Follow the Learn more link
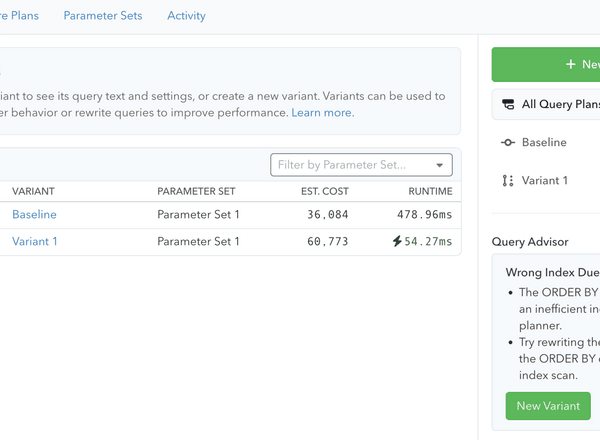 tap(321, 113)
